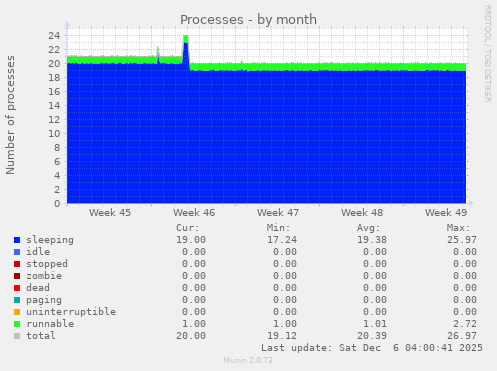The image size is (497, 371).
Task: Click the total legend color swatch
Action: [x=17, y=336]
